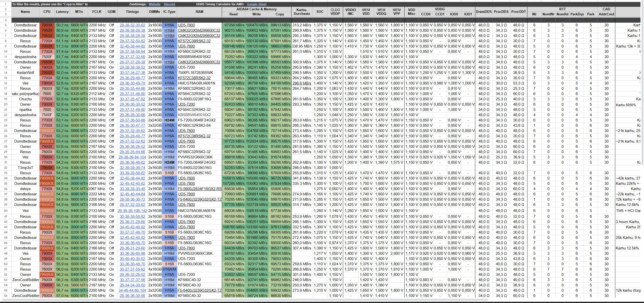Select the Karhu 5000% note cell
This screenshot has height=303, width=644.
[628, 105]
